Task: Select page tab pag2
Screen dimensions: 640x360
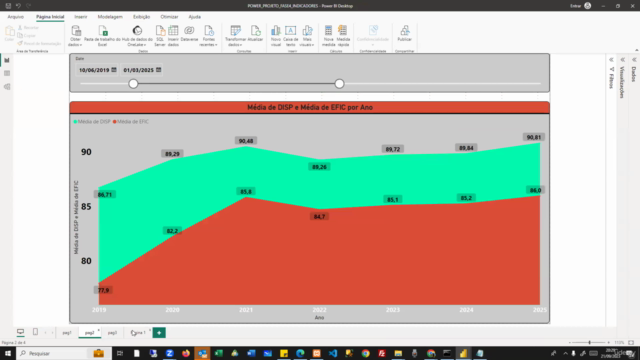Action: pos(90,333)
